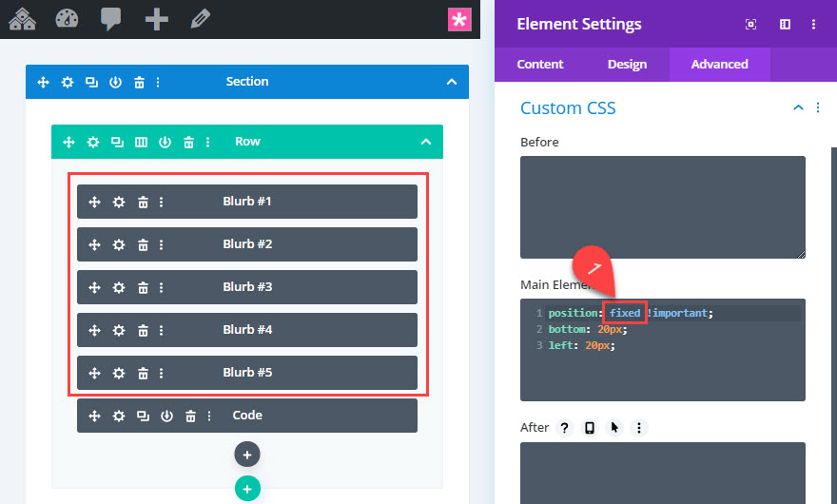
Task: Click the After field hover cursor icon
Action: (x=614, y=428)
